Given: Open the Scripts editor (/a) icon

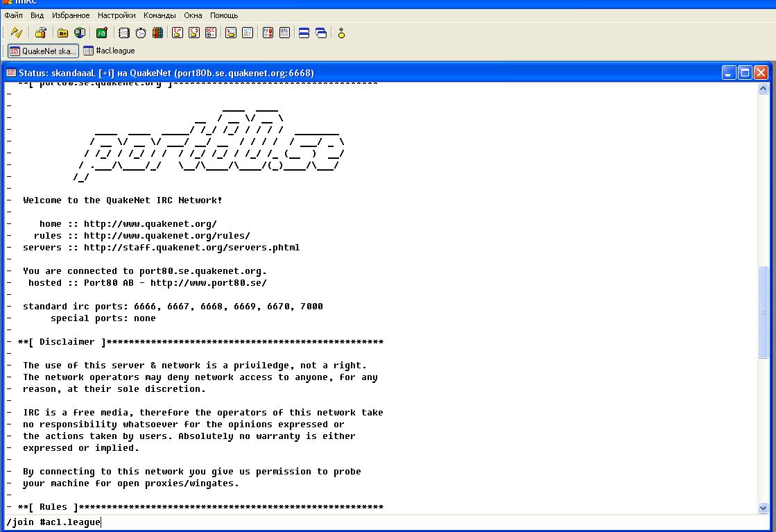Looking at the screenshot, I should pyautogui.click(x=101, y=33).
